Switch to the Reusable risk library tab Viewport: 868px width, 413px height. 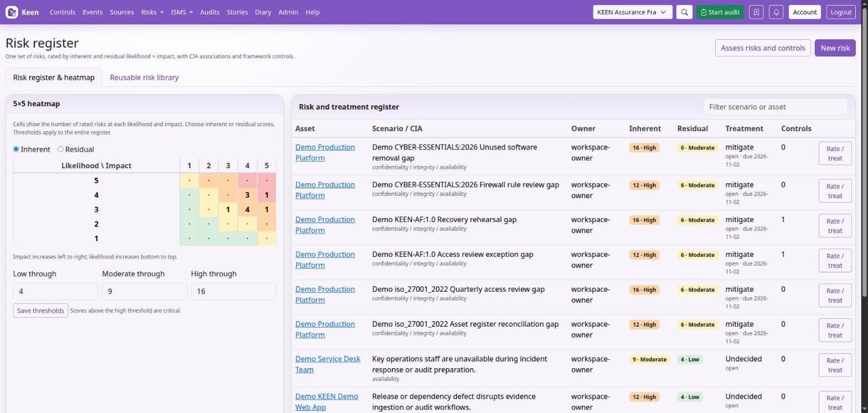144,78
